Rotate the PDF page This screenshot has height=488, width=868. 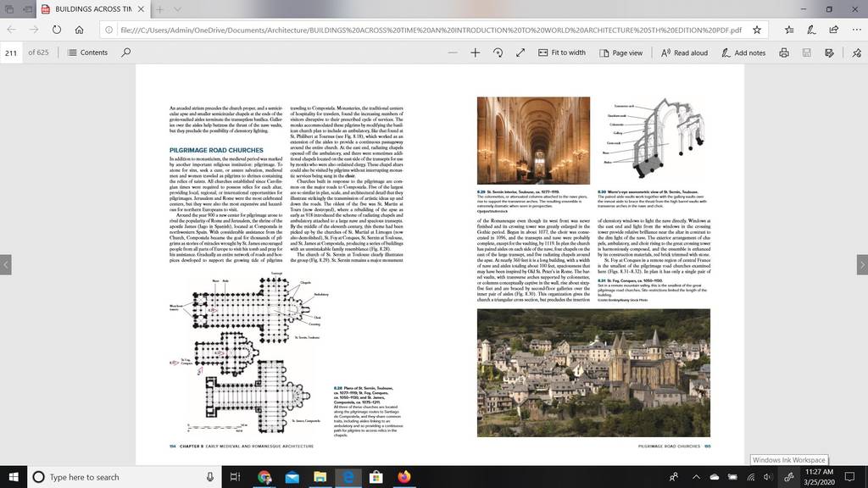498,53
